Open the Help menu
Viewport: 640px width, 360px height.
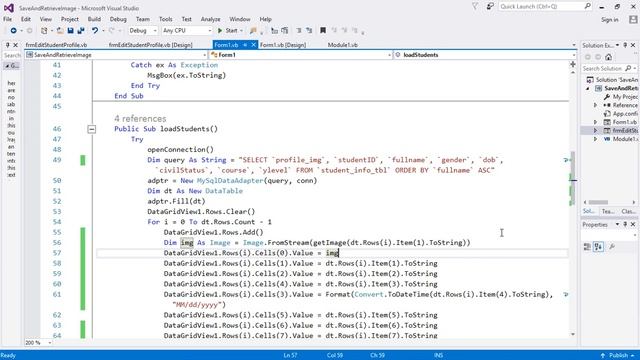tap(265, 19)
